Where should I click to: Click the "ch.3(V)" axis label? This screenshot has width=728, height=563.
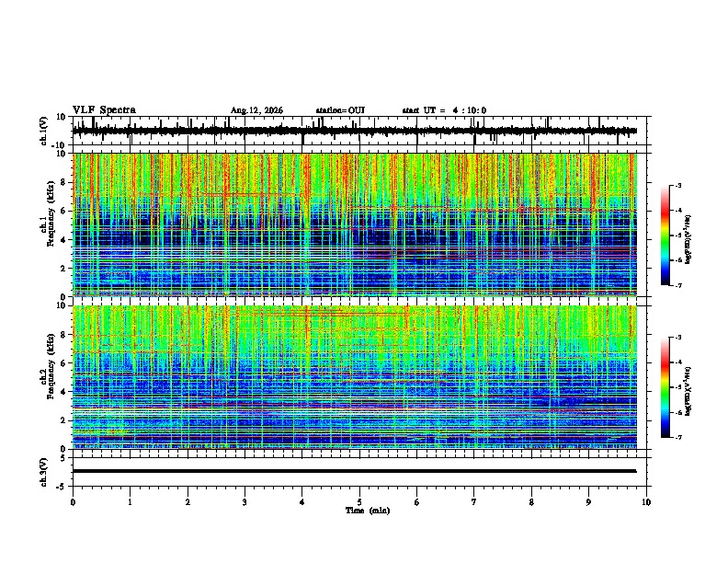44,472
